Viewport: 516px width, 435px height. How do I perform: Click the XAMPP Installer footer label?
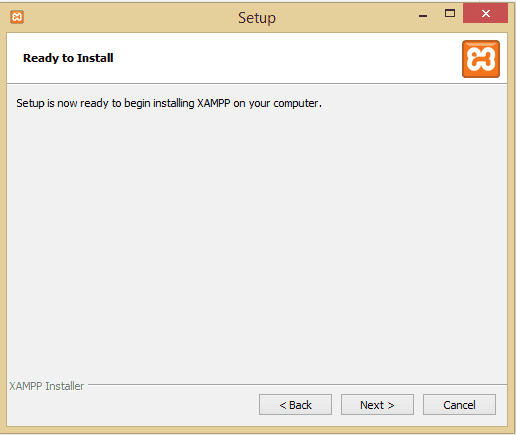[46, 386]
